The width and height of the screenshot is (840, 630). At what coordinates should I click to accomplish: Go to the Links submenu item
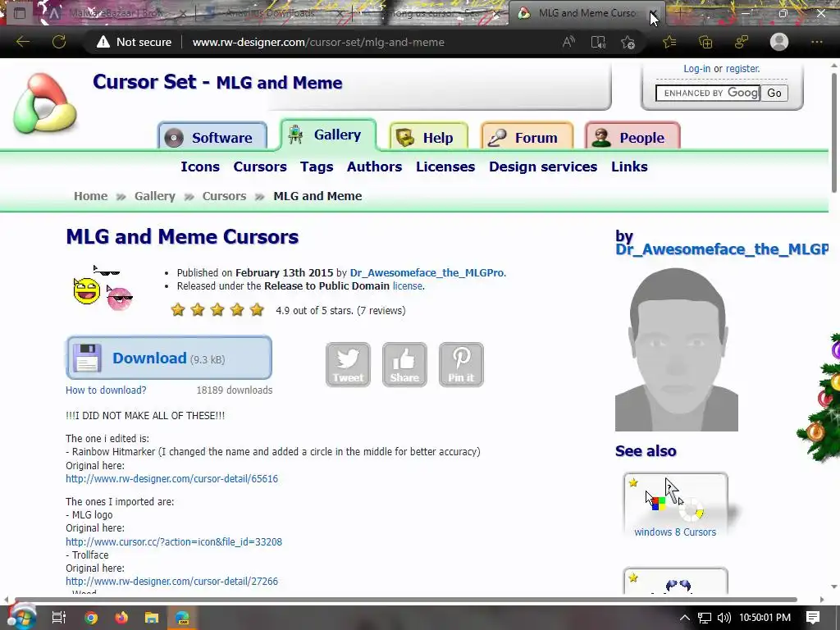[629, 167]
